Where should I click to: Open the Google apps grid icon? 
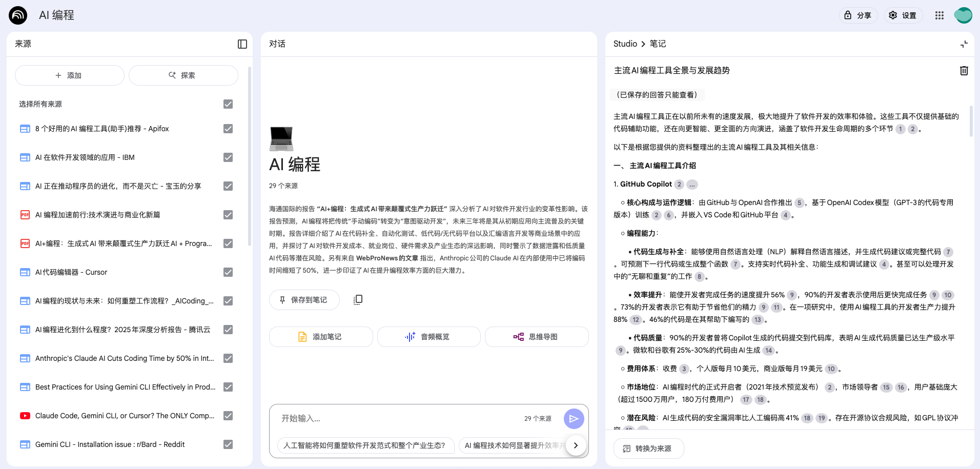[x=940, y=15]
